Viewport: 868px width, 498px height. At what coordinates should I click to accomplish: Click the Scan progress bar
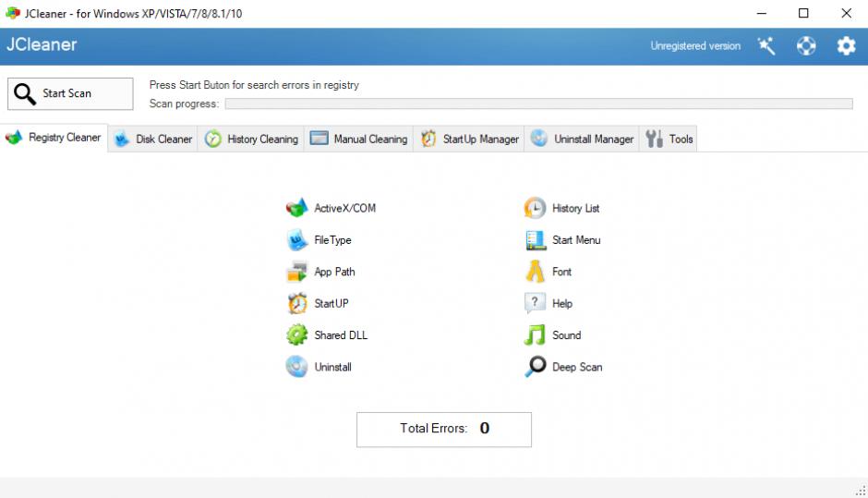[538, 103]
